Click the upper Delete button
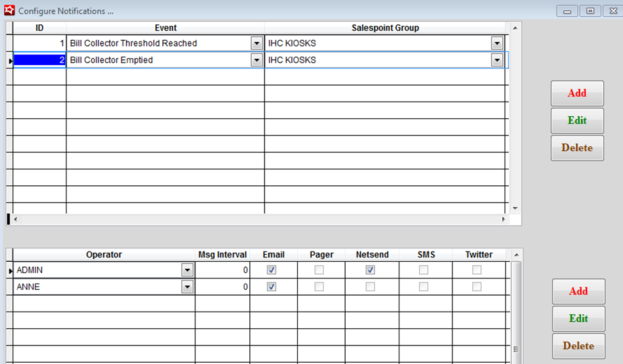 pyautogui.click(x=577, y=148)
